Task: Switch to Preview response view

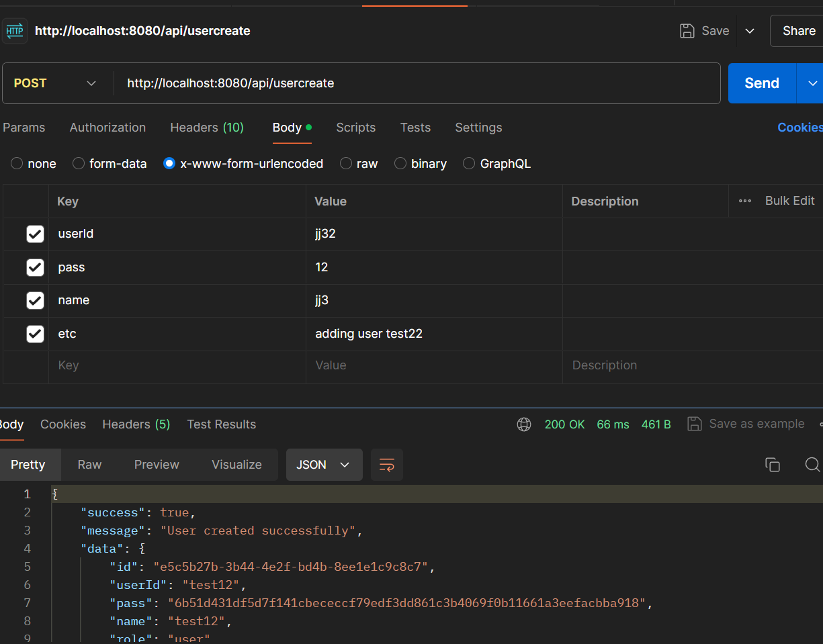Action: coord(157,465)
